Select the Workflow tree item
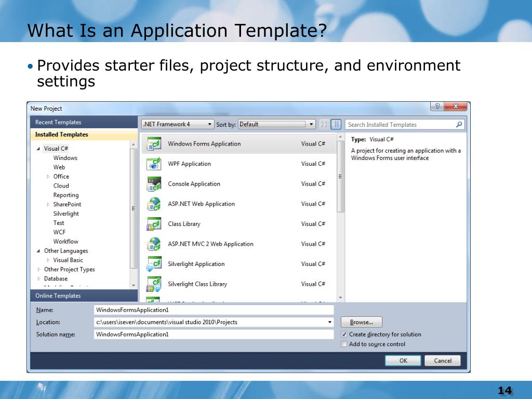Viewport: 532px width, 399px height. tap(66, 241)
